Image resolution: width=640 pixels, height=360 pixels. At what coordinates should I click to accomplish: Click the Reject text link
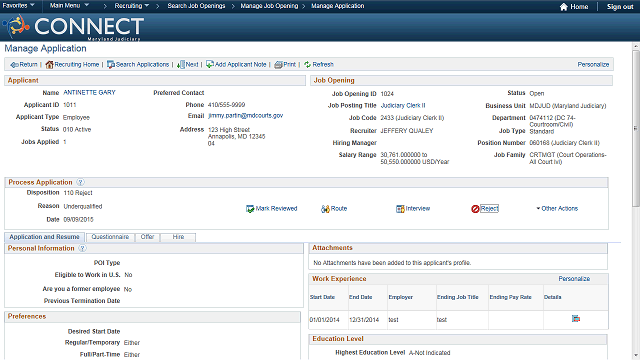(x=489, y=209)
